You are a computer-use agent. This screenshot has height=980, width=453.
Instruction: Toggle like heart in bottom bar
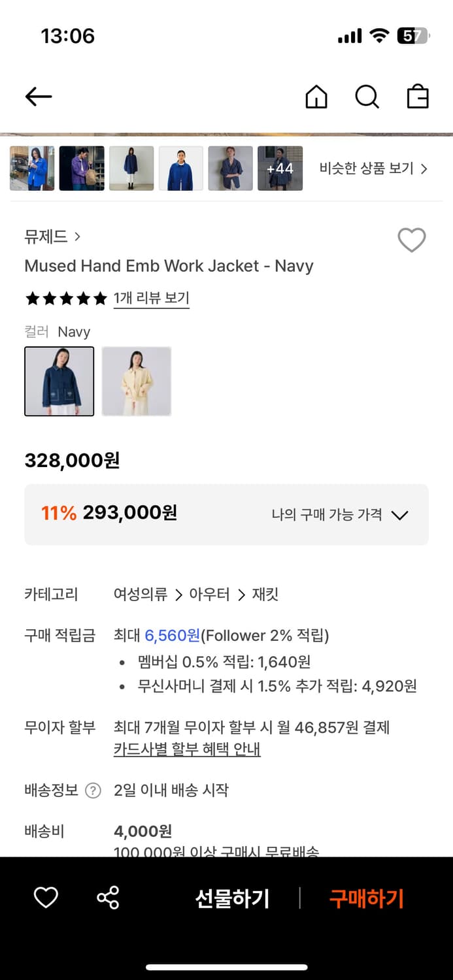[46, 898]
